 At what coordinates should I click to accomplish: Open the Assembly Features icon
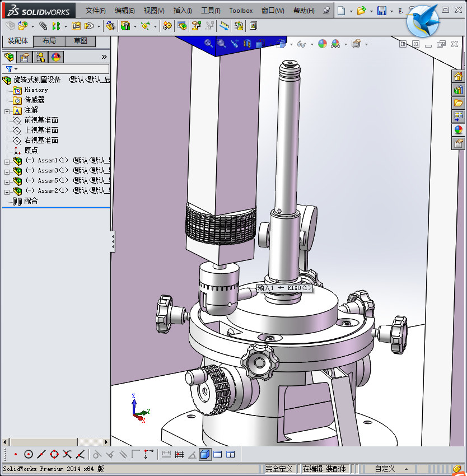point(125,26)
